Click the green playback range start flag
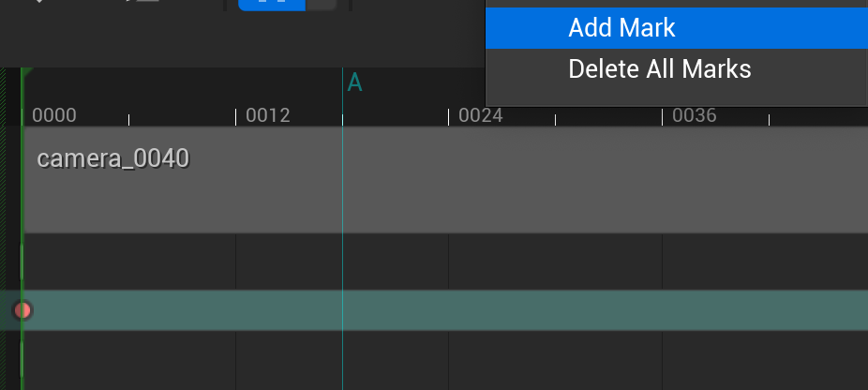 pyautogui.click(x=26, y=73)
